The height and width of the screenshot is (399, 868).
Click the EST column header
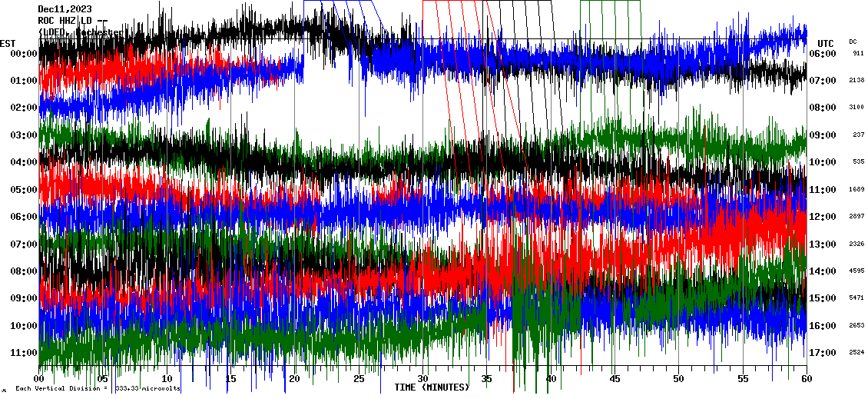pyautogui.click(x=8, y=44)
